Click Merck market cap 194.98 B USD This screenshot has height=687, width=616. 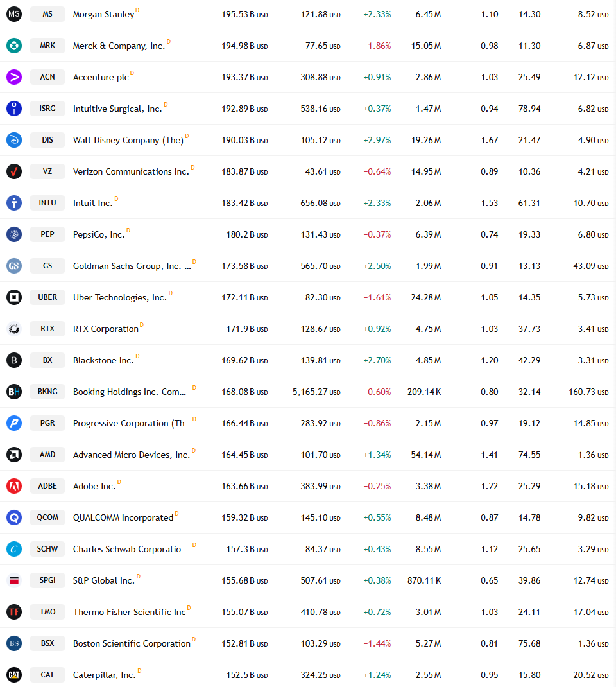pyautogui.click(x=244, y=46)
